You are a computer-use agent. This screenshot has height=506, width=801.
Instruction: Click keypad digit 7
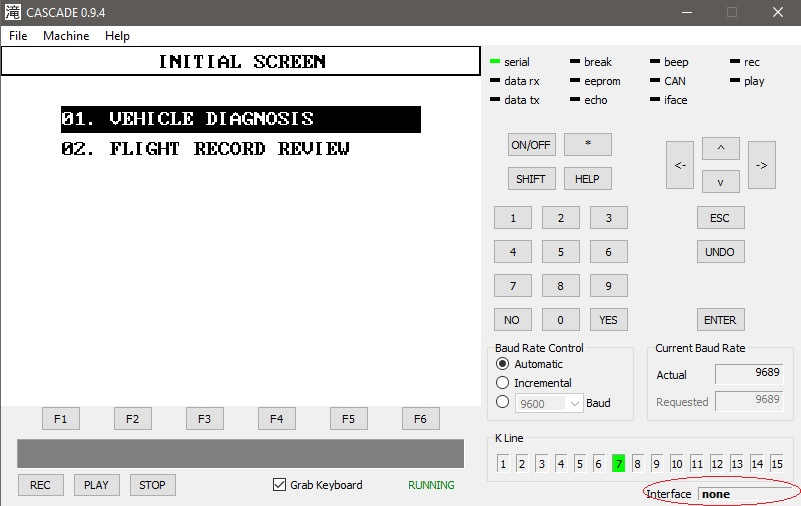point(513,286)
